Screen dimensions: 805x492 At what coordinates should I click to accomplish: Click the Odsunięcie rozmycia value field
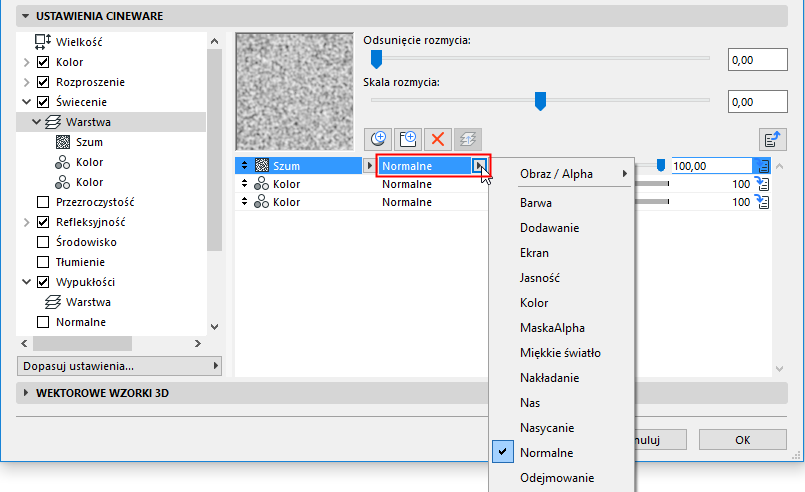pyautogui.click(x=757, y=60)
